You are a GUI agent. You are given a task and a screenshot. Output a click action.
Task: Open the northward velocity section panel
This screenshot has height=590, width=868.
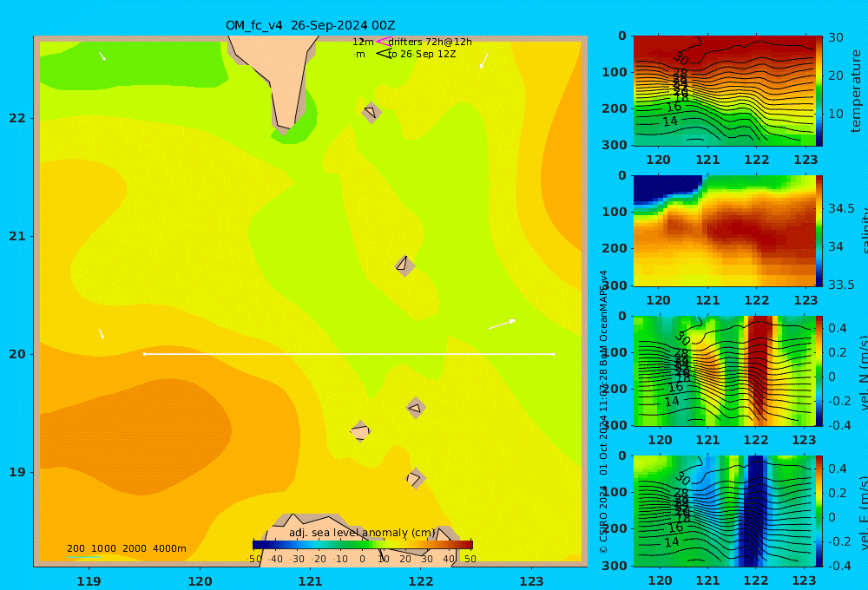(x=725, y=370)
